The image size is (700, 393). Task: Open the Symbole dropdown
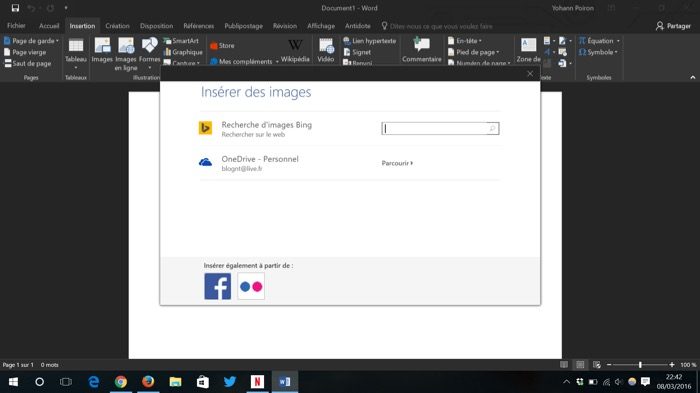tap(598, 52)
